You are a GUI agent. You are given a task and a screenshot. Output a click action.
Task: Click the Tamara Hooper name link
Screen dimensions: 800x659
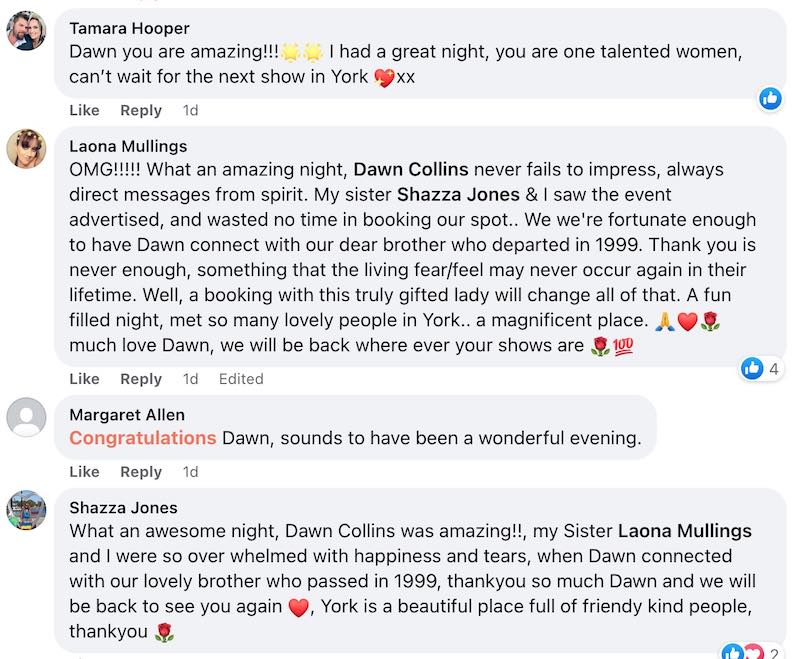click(129, 28)
